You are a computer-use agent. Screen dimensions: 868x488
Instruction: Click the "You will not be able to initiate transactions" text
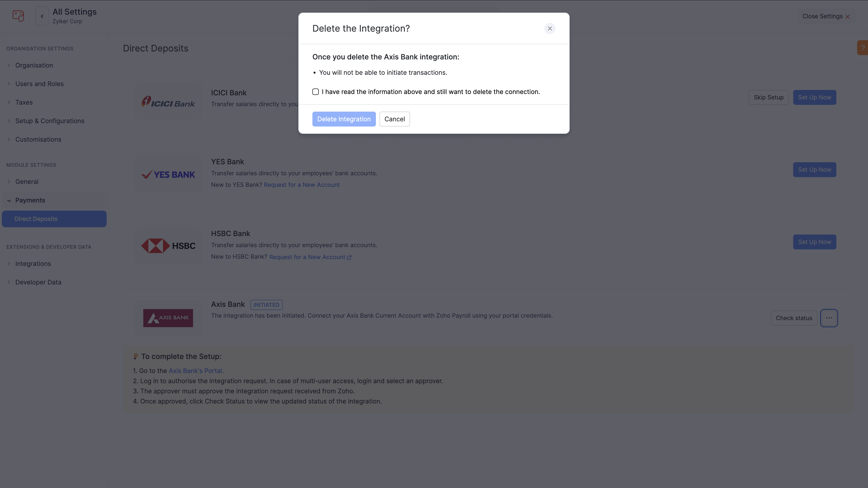click(x=383, y=72)
